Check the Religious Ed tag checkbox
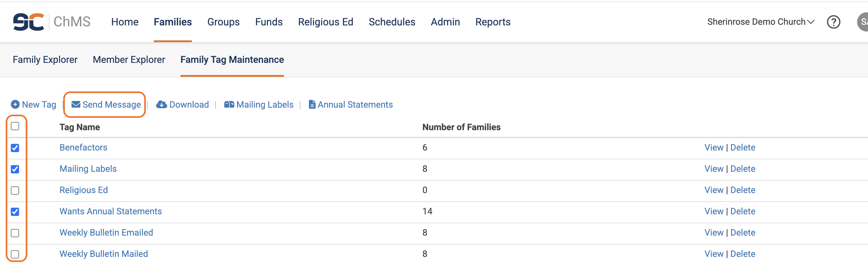The width and height of the screenshot is (868, 268). [x=15, y=191]
